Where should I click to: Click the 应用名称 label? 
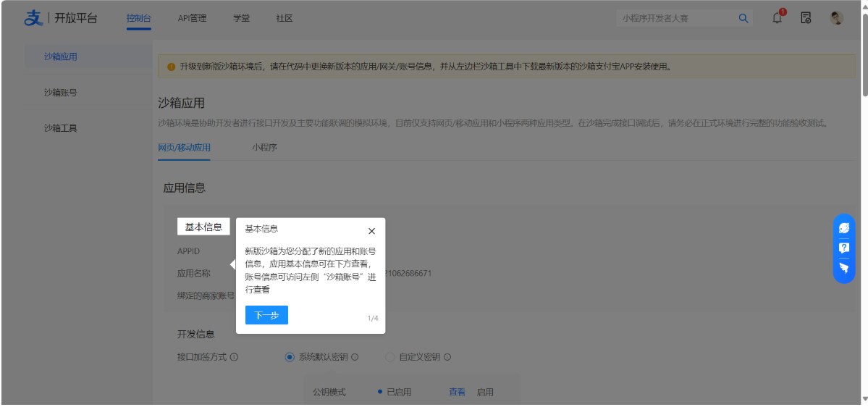194,273
